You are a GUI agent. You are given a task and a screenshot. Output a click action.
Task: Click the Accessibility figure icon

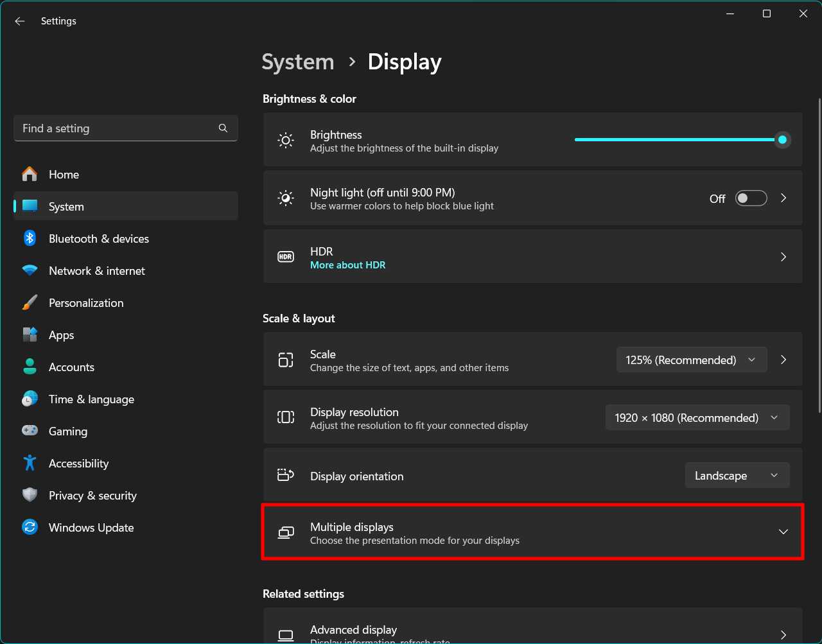click(30, 463)
